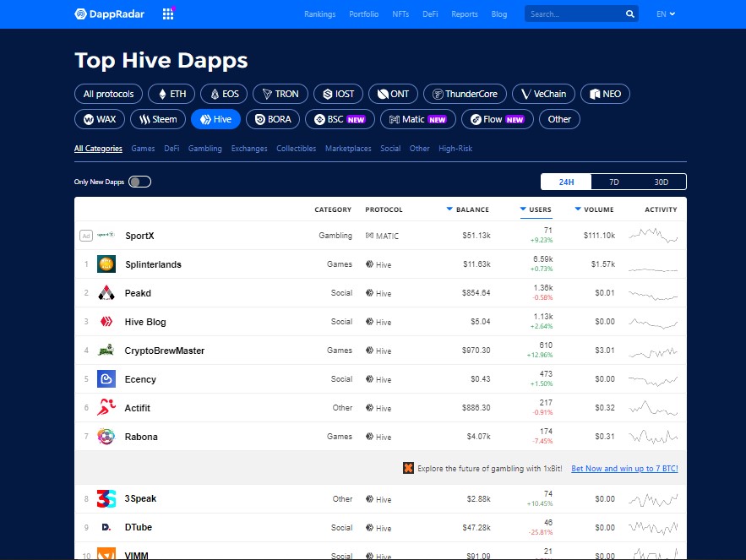The image size is (746, 560).
Task: Open DTube dapp icon
Action: click(x=106, y=527)
